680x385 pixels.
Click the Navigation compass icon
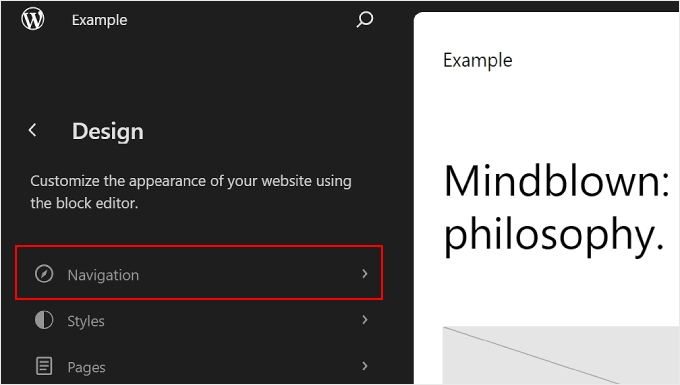(44, 274)
